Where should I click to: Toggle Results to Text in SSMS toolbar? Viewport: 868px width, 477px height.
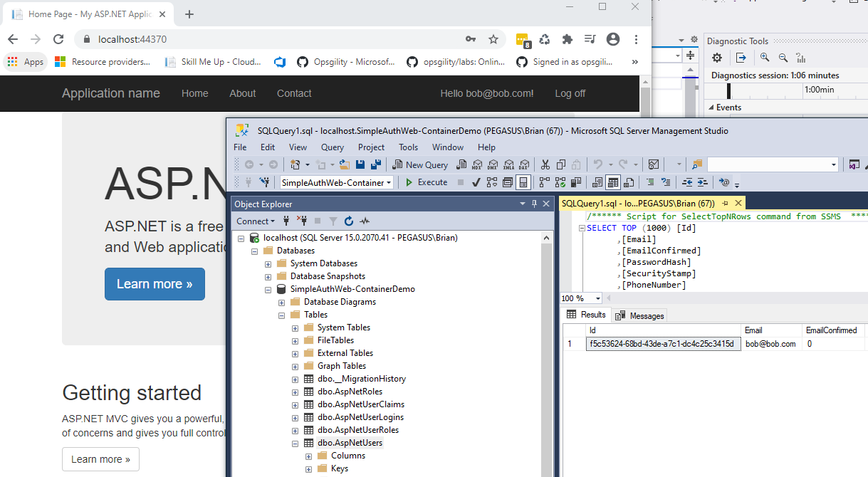598,182
